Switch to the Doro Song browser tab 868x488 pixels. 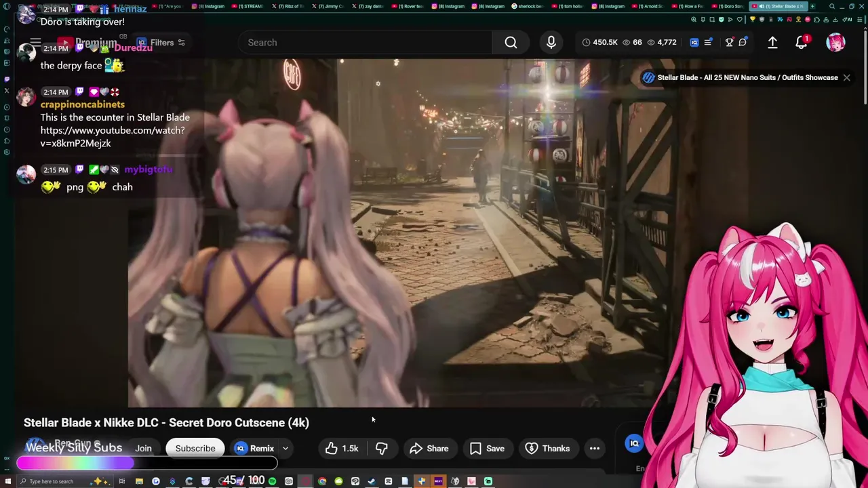click(x=728, y=6)
